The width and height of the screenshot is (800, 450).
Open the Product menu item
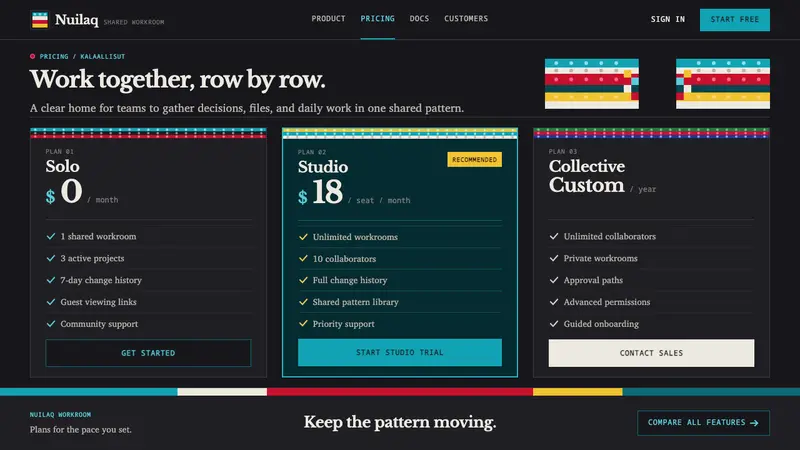[328, 19]
